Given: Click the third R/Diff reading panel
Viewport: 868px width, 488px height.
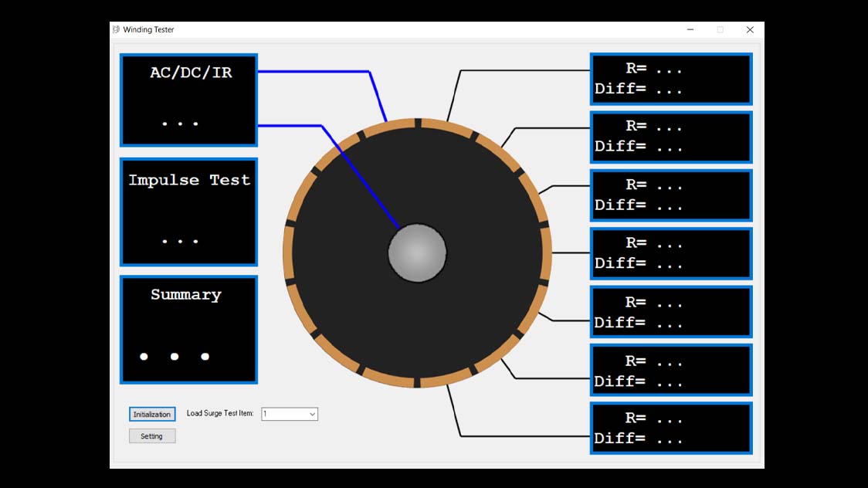Looking at the screenshot, I should click(670, 195).
